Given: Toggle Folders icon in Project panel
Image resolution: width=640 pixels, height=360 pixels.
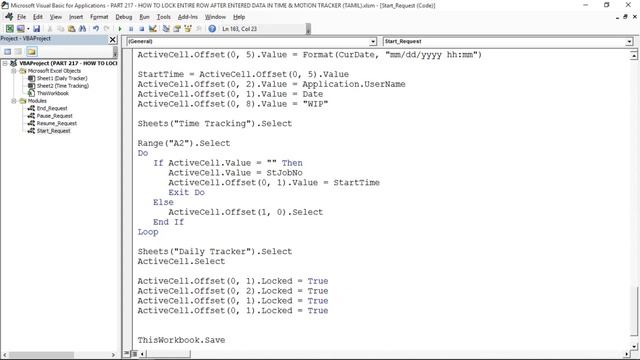Looking at the screenshot, I should [32, 51].
